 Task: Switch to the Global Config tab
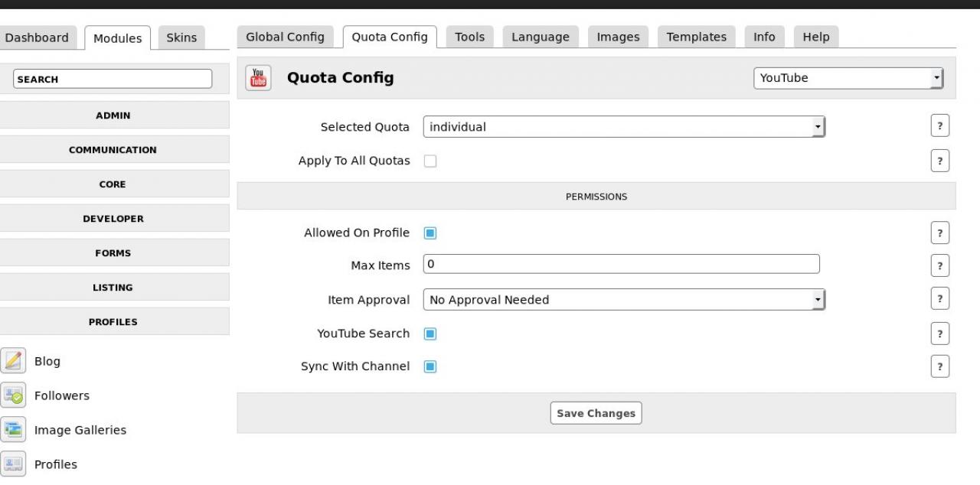click(x=285, y=37)
